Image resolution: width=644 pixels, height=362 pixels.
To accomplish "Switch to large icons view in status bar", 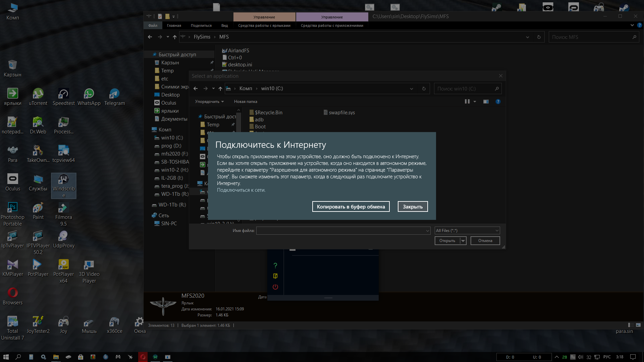I will [x=638, y=325].
